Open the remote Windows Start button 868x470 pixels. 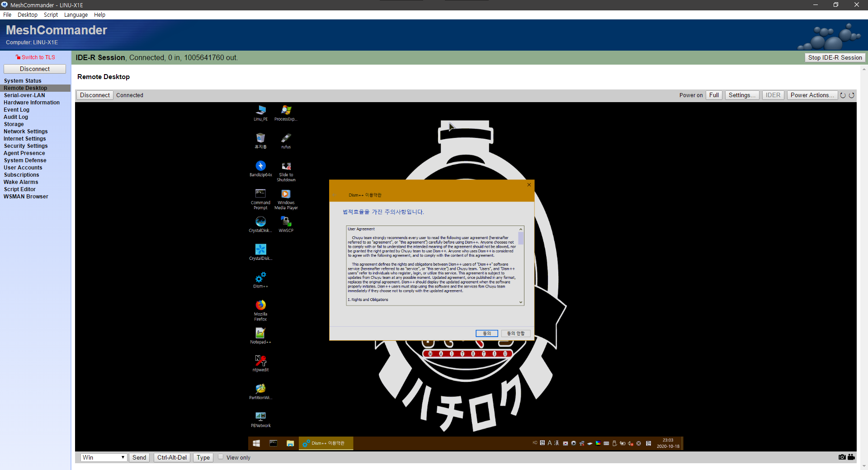(256, 443)
